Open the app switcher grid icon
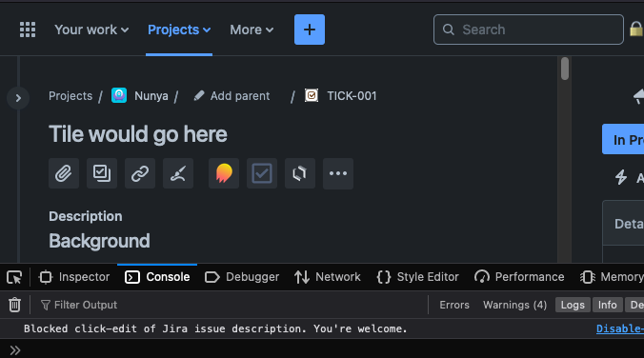644x358 pixels. pyautogui.click(x=28, y=30)
